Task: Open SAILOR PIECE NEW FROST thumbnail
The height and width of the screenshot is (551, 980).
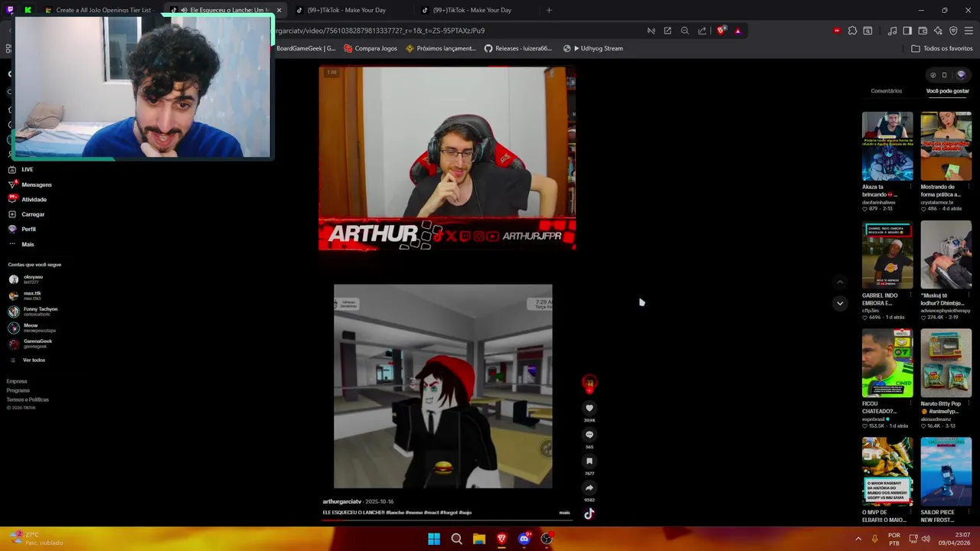Action: click(946, 472)
